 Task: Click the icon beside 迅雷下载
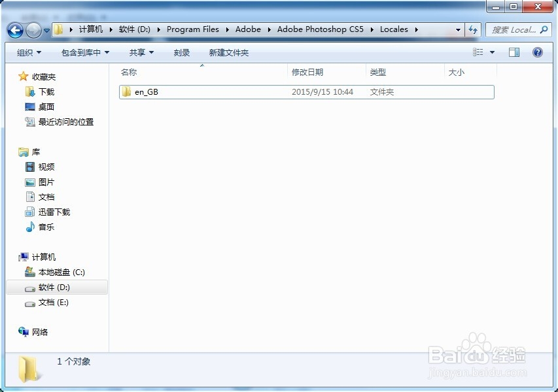pos(30,212)
